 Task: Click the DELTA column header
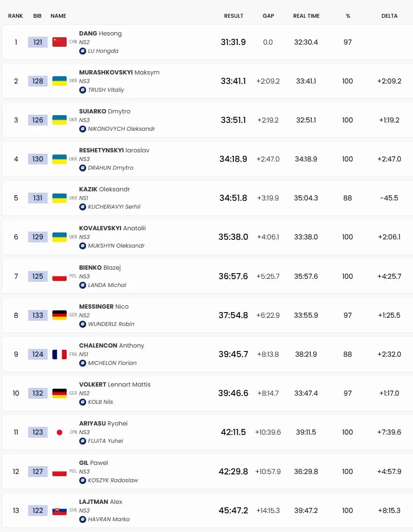click(x=390, y=16)
